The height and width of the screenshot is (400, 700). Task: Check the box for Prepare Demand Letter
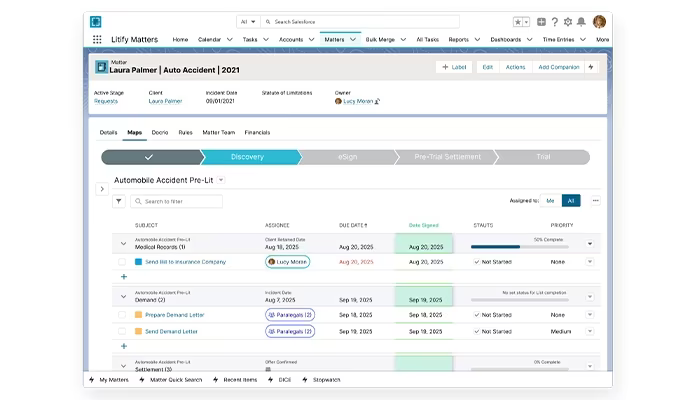click(122, 315)
